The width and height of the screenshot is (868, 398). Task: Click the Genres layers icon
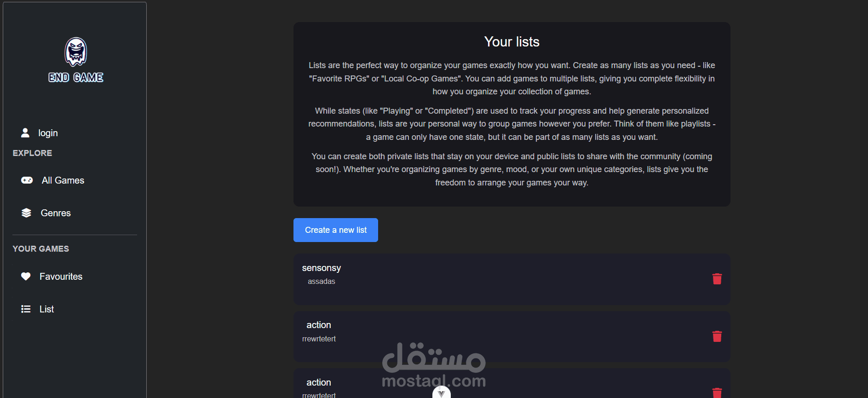[x=26, y=213]
